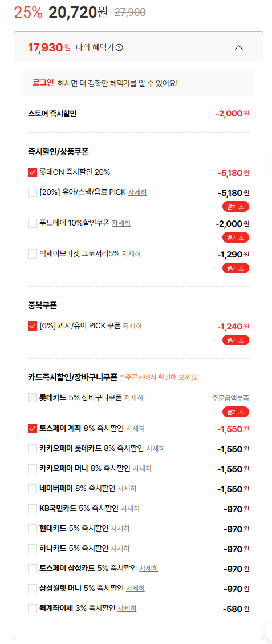The width and height of the screenshot is (272, 644).
Task: Click the help icon beside 나의 혜택가
Action: point(119,47)
